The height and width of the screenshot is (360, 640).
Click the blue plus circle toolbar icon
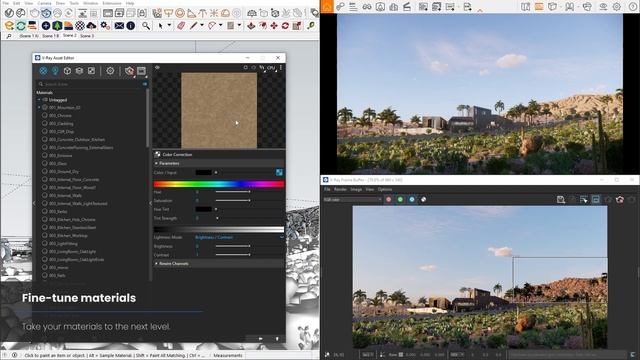point(46,26)
